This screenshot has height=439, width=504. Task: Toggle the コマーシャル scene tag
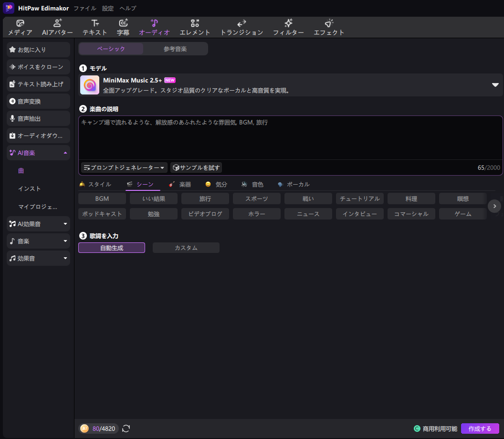tap(411, 214)
